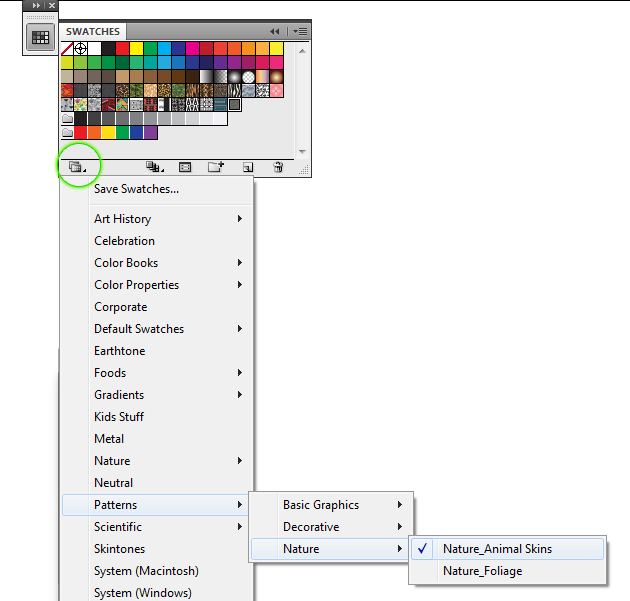
Task: Select the tiger stripe pattern swatch
Action: pyautogui.click(x=192, y=90)
